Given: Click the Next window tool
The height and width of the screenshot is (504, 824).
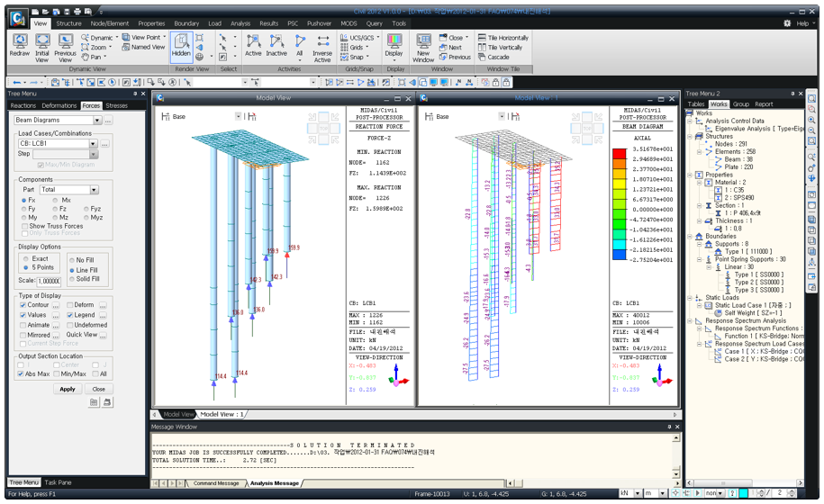Looking at the screenshot, I should click(450, 47).
